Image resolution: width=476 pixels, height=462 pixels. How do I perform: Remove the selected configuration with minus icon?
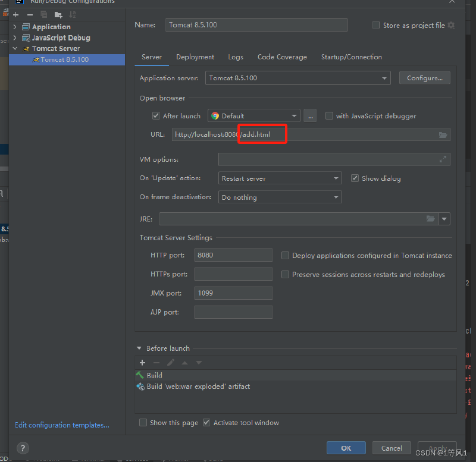(30, 14)
